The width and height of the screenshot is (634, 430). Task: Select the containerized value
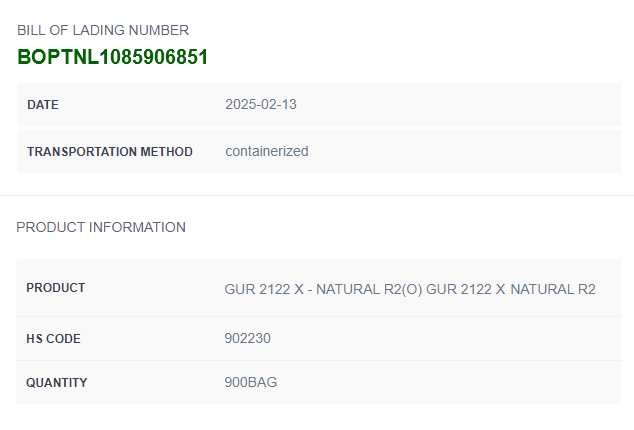(x=267, y=151)
